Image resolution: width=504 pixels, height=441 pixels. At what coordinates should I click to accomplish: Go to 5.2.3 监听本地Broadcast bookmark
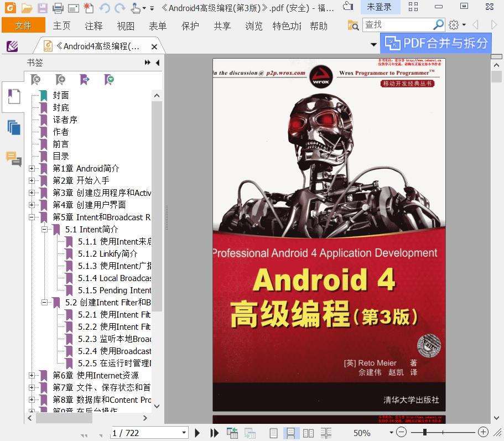coord(115,339)
